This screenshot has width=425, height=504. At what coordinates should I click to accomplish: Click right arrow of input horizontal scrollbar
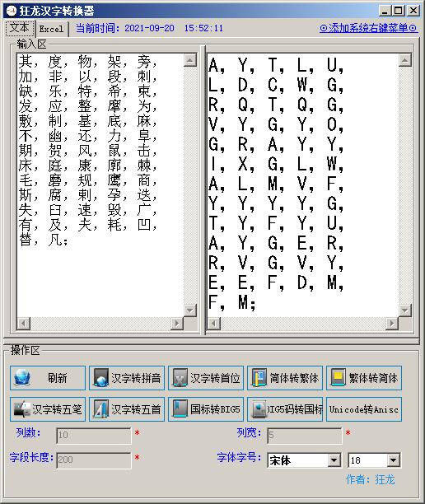(177, 323)
